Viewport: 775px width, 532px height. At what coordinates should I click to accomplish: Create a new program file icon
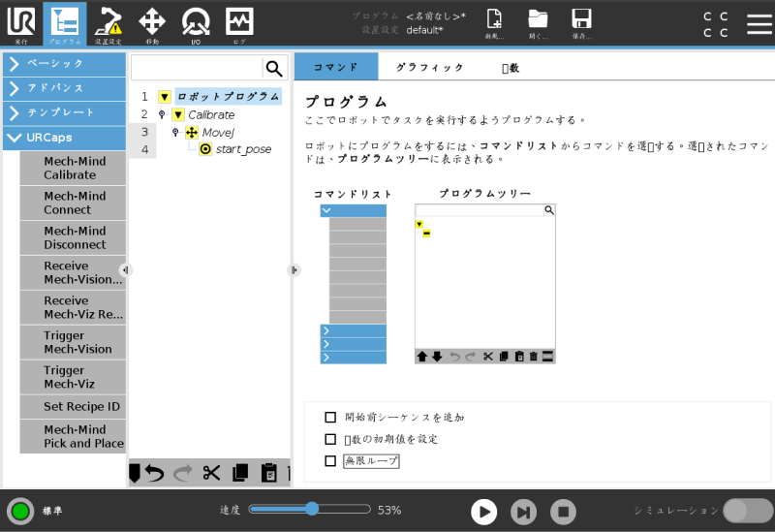tap(494, 23)
